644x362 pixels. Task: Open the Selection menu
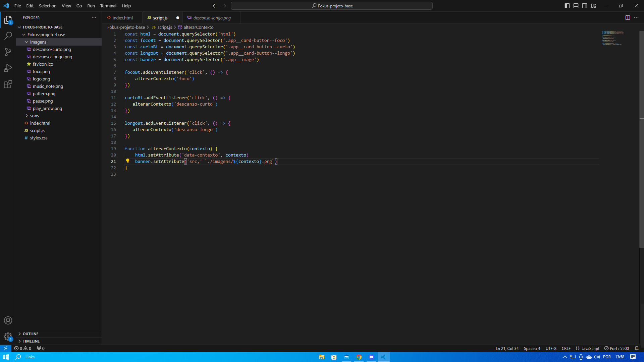pos(48,6)
